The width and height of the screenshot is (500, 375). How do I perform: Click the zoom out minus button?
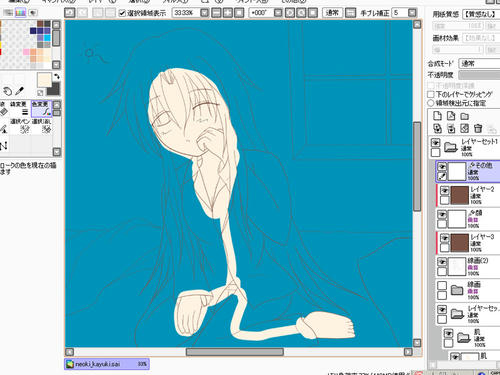pos(216,13)
